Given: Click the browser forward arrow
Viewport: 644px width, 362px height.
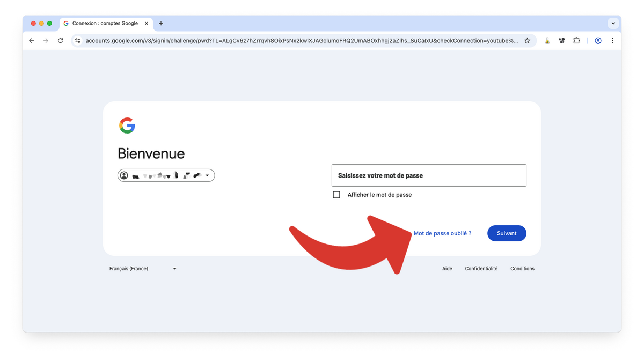Looking at the screenshot, I should (46, 41).
